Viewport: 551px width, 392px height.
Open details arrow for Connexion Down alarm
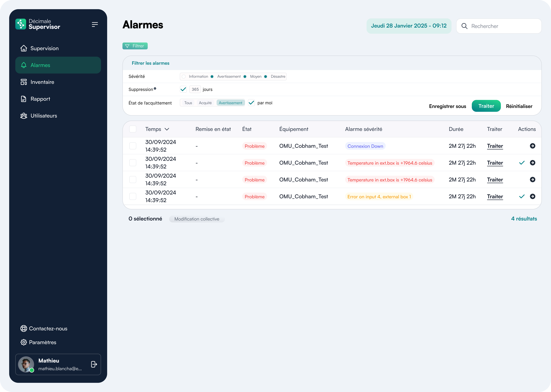click(x=533, y=146)
